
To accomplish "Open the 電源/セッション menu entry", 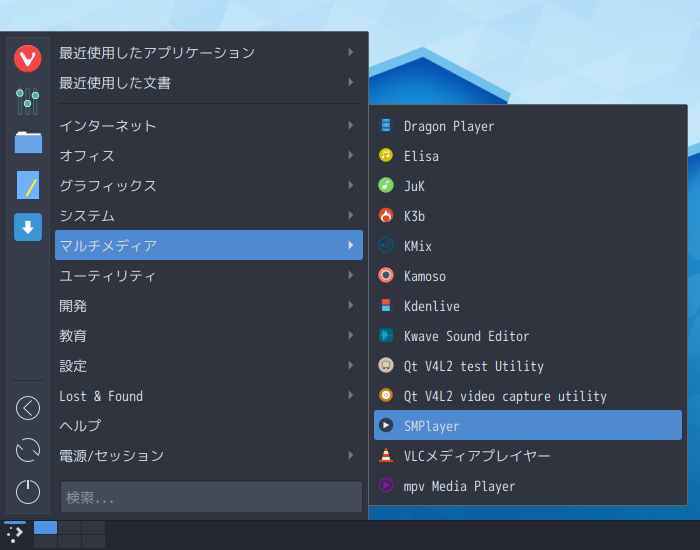I will tap(209, 455).
